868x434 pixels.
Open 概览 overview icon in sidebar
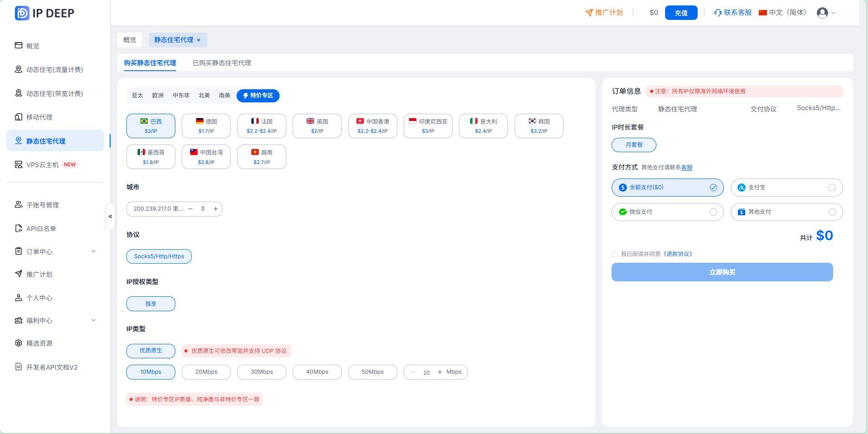[19, 45]
